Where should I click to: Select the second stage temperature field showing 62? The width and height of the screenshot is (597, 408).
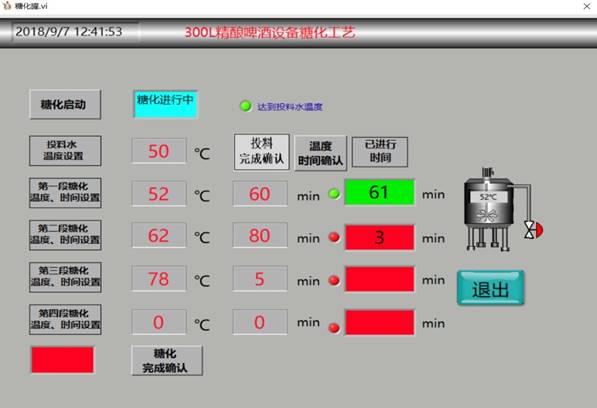[x=159, y=236]
